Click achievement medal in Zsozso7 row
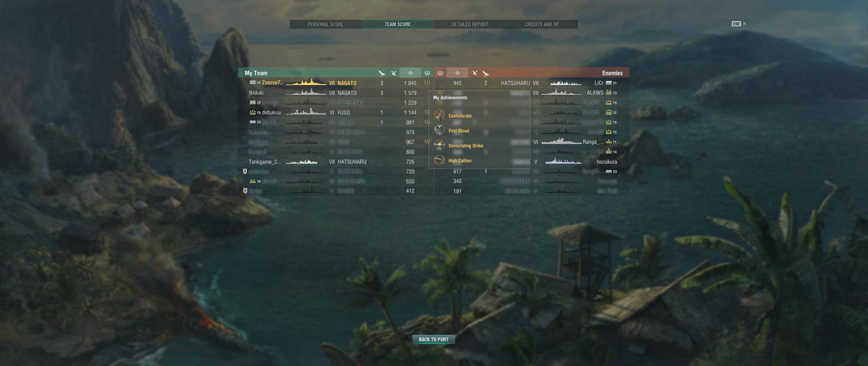The image size is (868, 366). (427, 83)
